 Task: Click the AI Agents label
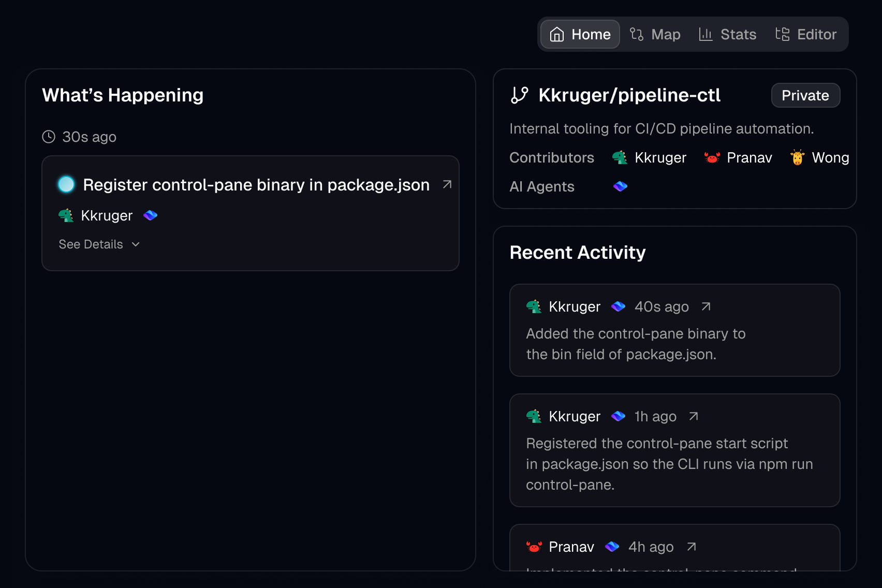(x=542, y=186)
